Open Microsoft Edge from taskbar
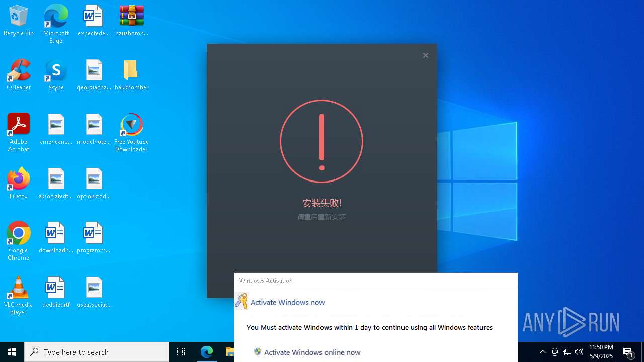644x362 pixels. click(x=207, y=352)
